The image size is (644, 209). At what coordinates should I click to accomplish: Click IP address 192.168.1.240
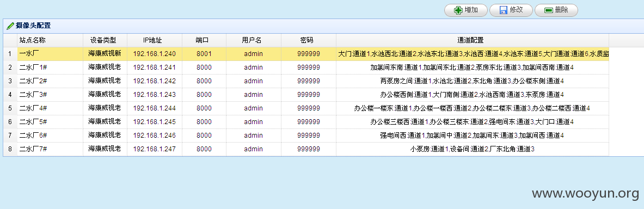[x=155, y=54]
